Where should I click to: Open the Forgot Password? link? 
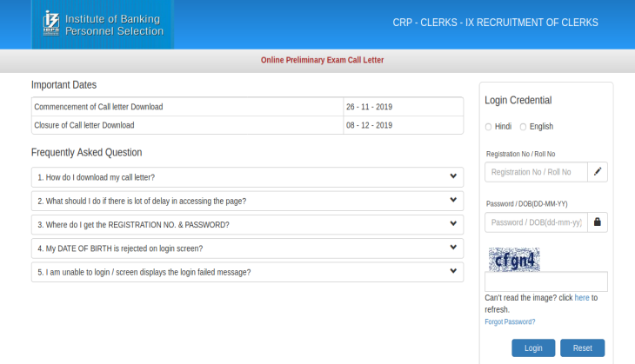click(x=510, y=322)
